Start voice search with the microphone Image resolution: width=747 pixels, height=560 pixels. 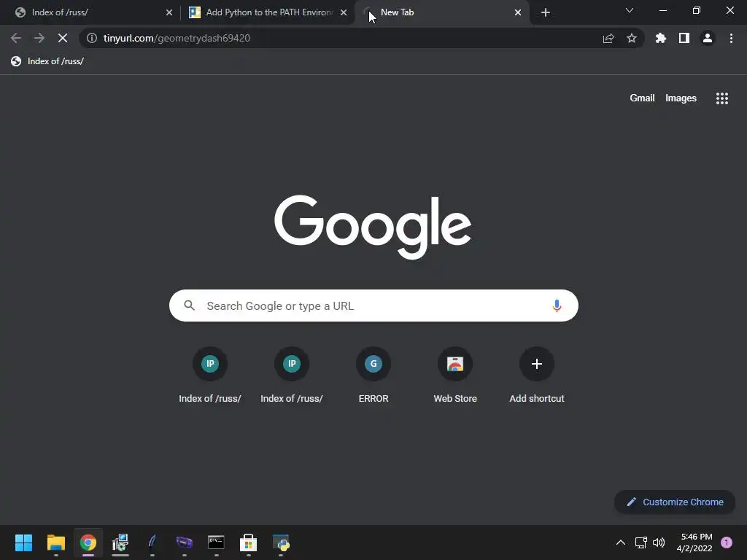[557, 306]
